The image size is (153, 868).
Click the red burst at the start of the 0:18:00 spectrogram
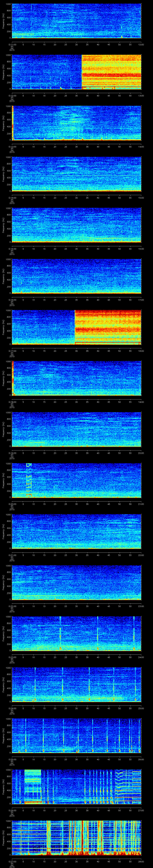[x=12, y=377]
